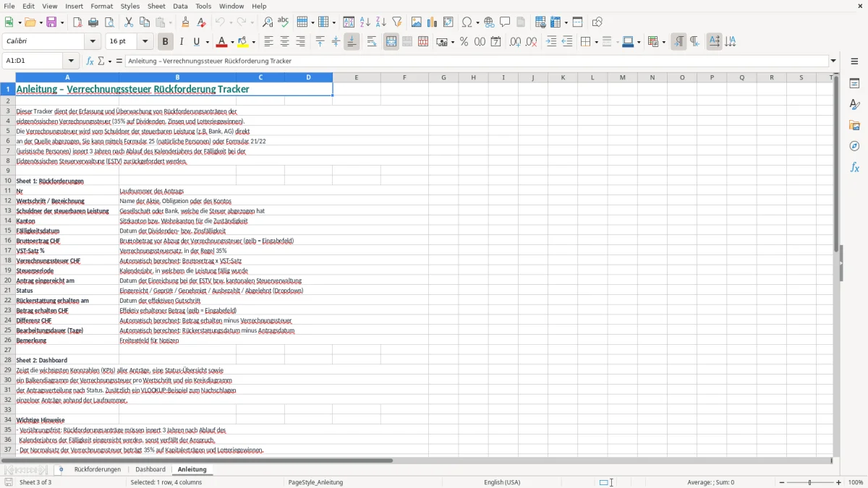Click the Export as PDF icon
The width and height of the screenshot is (868, 488).
click(x=77, y=22)
